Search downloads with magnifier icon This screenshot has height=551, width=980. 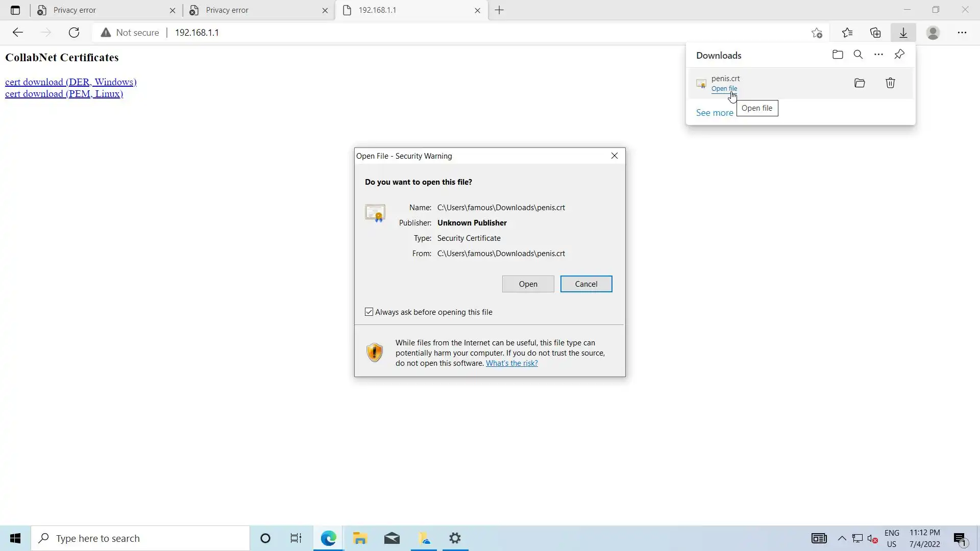858,55
